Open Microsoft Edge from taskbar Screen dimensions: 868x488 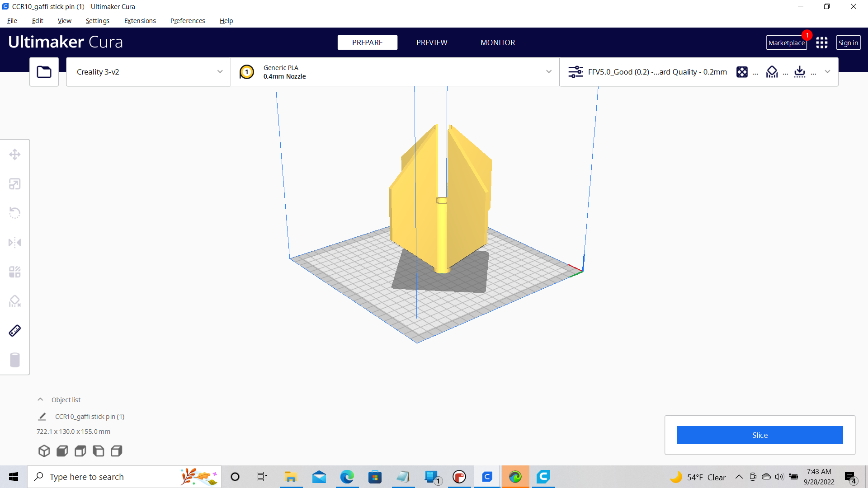(347, 477)
